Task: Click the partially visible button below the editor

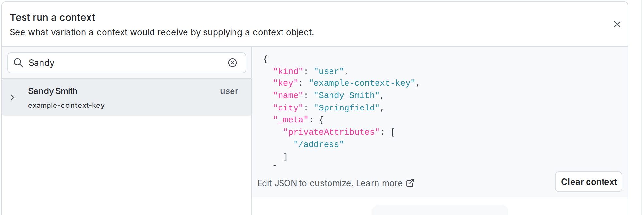Action: [440, 212]
